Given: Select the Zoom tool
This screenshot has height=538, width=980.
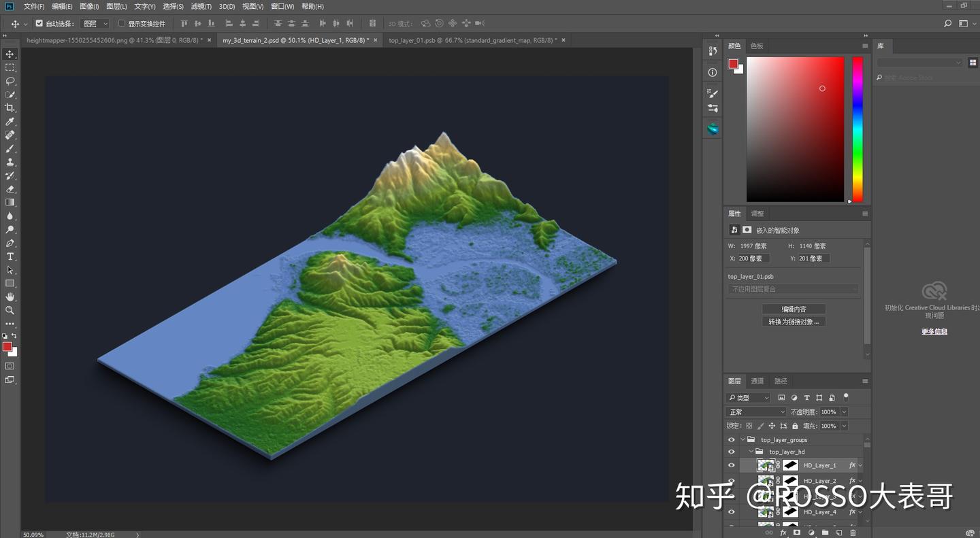Looking at the screenshot, I should pyautogui.click(x=10, y=309).
